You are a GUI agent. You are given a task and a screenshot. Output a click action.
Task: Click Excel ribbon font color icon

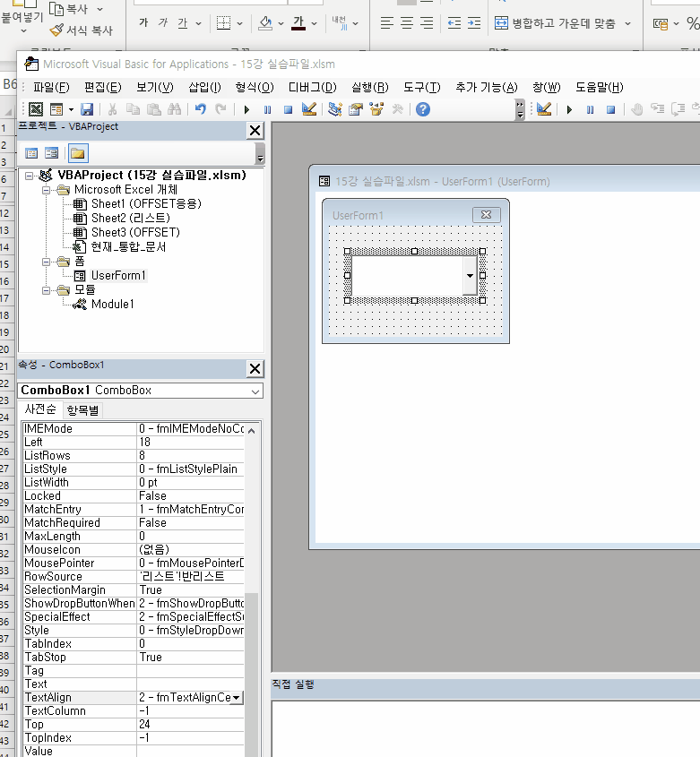coord(298,23)
